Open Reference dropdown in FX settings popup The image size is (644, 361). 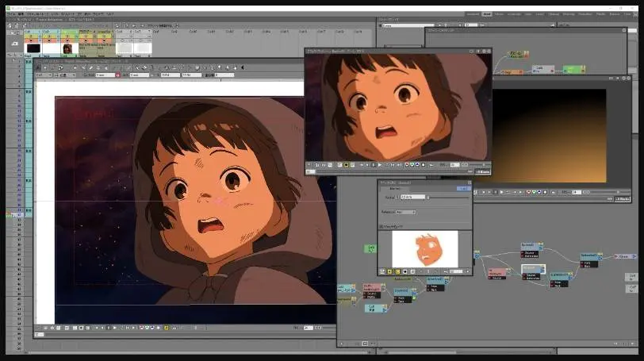coord(406,212)
